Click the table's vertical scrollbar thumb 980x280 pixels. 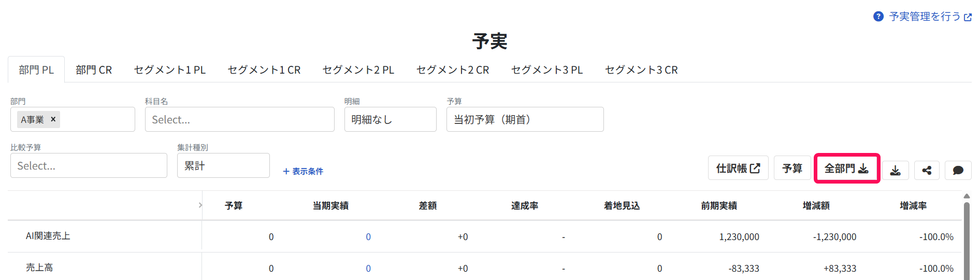[x=967, y=241]
